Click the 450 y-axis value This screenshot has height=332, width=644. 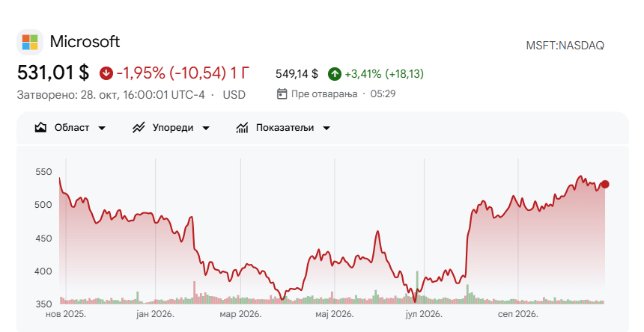pos(43,238)
